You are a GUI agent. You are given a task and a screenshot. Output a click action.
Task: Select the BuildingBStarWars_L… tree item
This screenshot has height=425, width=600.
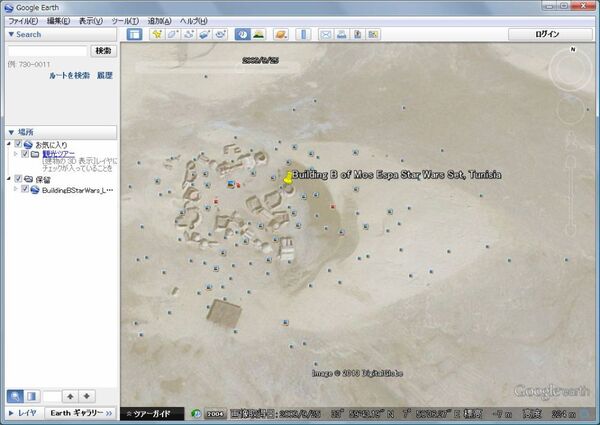click(x=77, y=190)
